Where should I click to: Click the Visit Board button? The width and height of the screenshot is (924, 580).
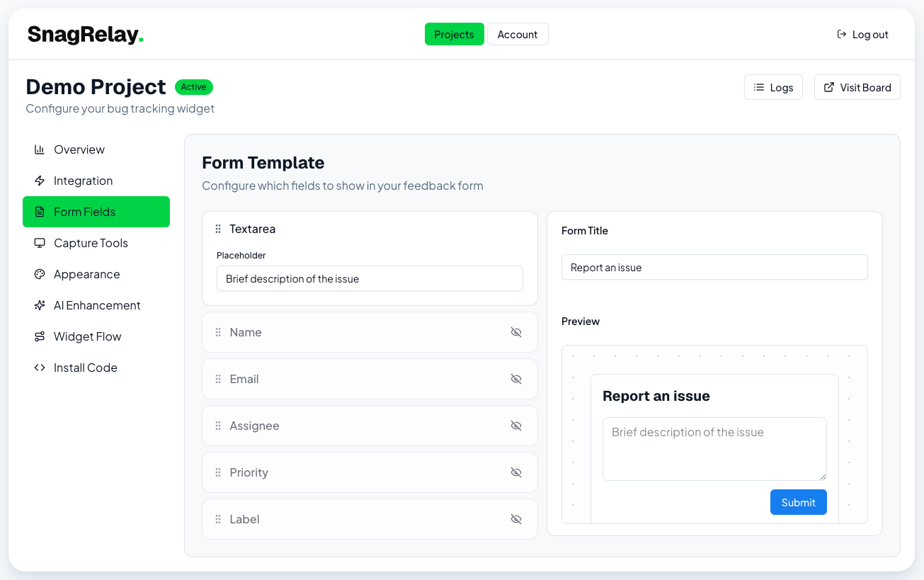click(x=857, y=87)
